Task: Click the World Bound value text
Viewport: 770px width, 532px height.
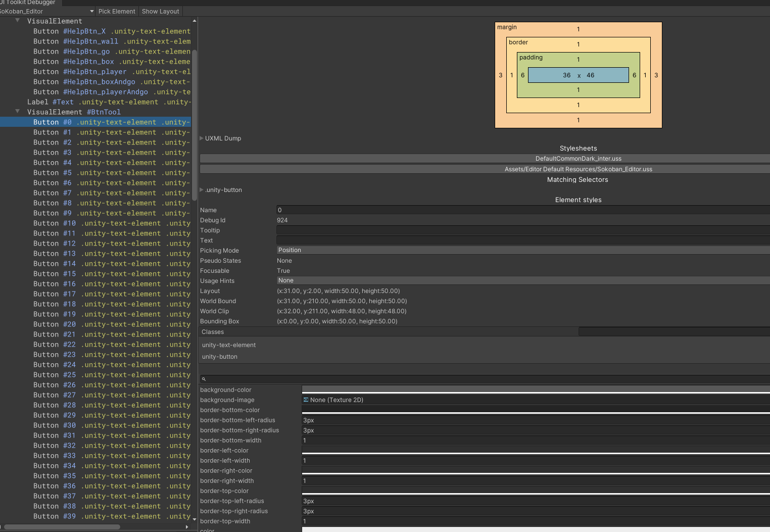Action: 342,301
